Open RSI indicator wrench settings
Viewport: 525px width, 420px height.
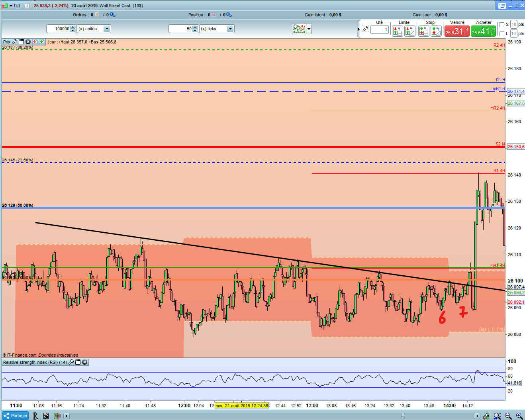click(71, 362)
